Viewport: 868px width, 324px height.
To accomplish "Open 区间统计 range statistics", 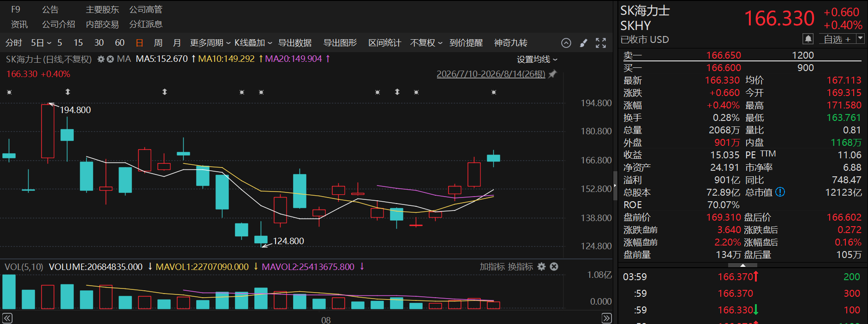I will (x=385, y=43).
